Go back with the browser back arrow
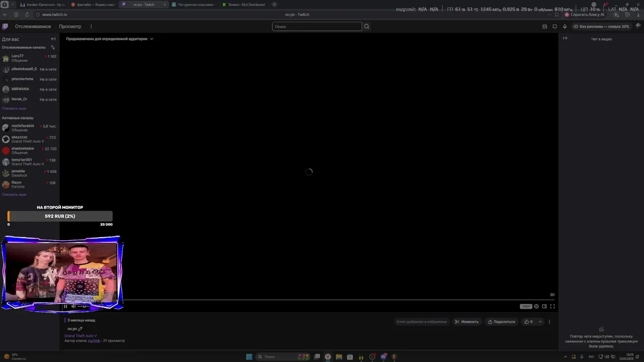This screenshot has height=362, width=644. click(x=5, y=15)
